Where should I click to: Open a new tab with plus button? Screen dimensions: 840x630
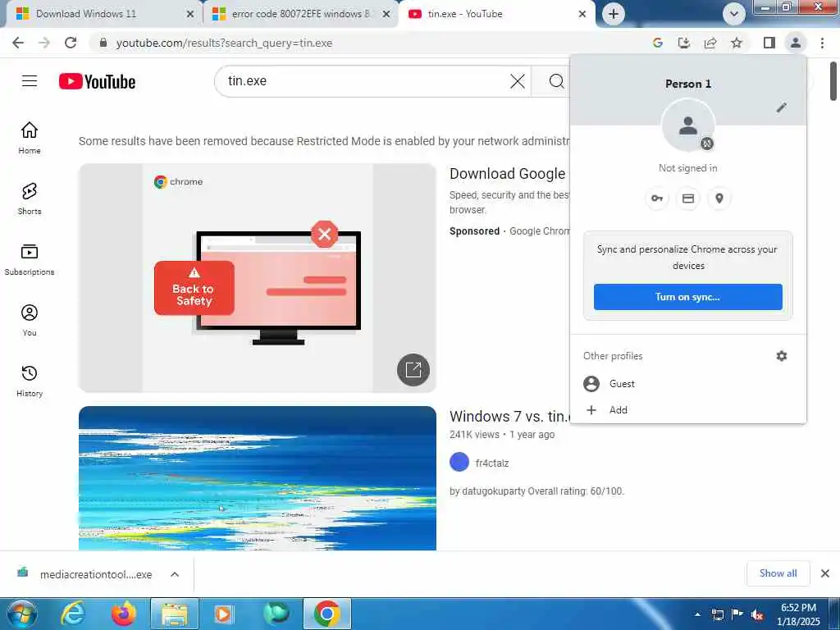[x=614, y=14]
